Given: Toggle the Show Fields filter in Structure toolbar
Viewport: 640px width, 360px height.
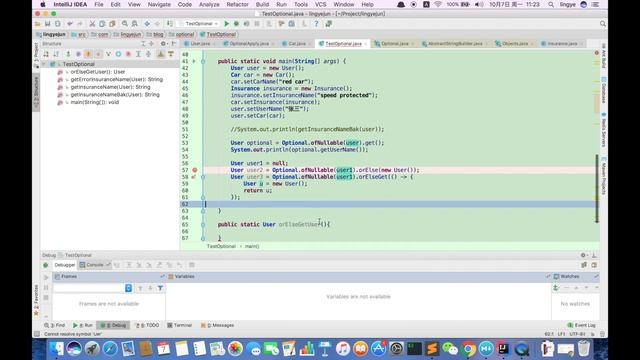Looking at the screenshot, I should [x=88, y=54].
